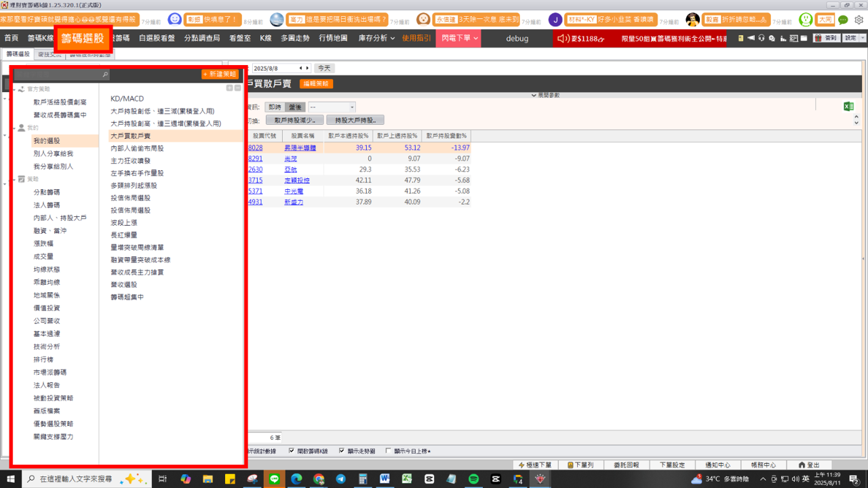This screenshot has width=868, height=488.
Task: Toggle 顯示走勢圖 checkbox
Action: click(x=342, y=451)
